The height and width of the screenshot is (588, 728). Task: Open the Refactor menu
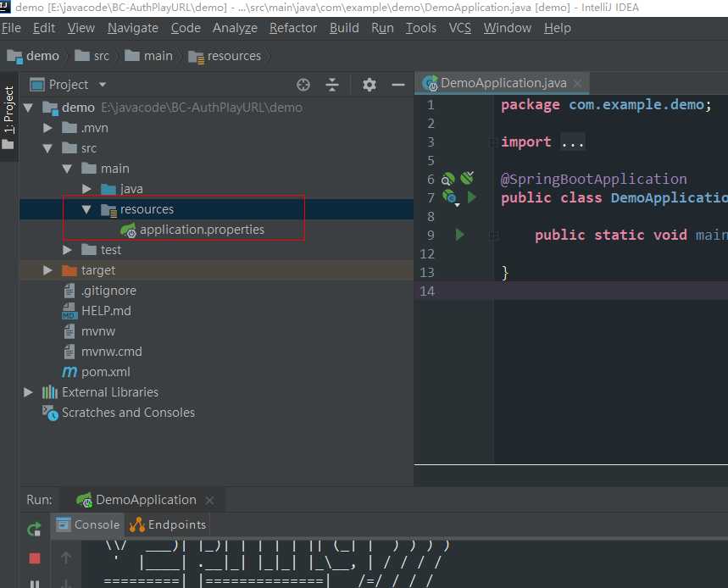294,28
